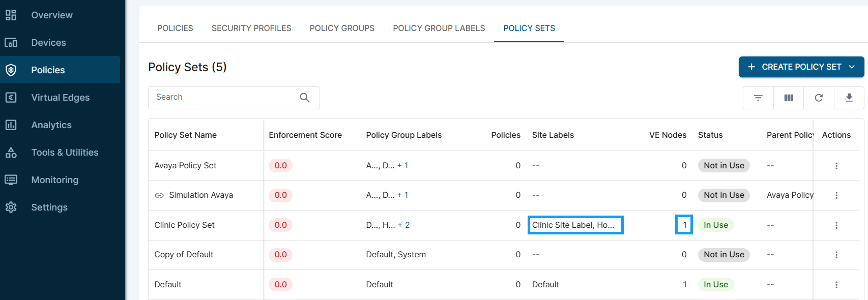Open actions menu for Default policy set
868x300 pixels.
(x=836, y=285)
